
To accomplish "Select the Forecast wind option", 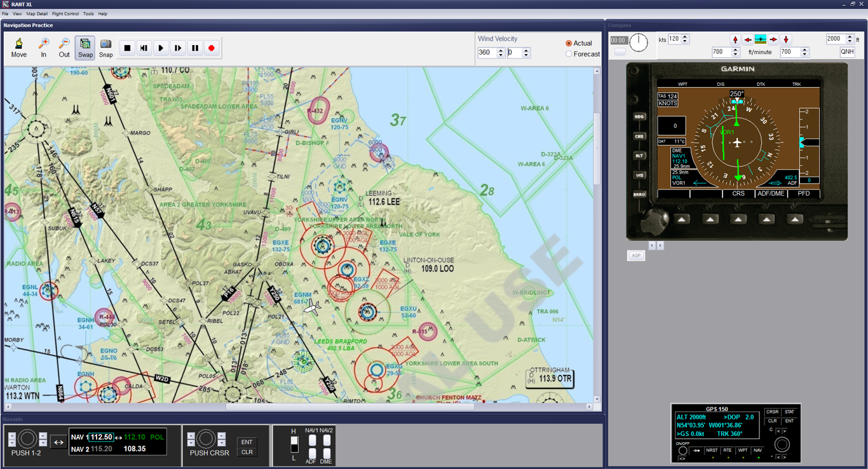I will click(x=583, y=54).
